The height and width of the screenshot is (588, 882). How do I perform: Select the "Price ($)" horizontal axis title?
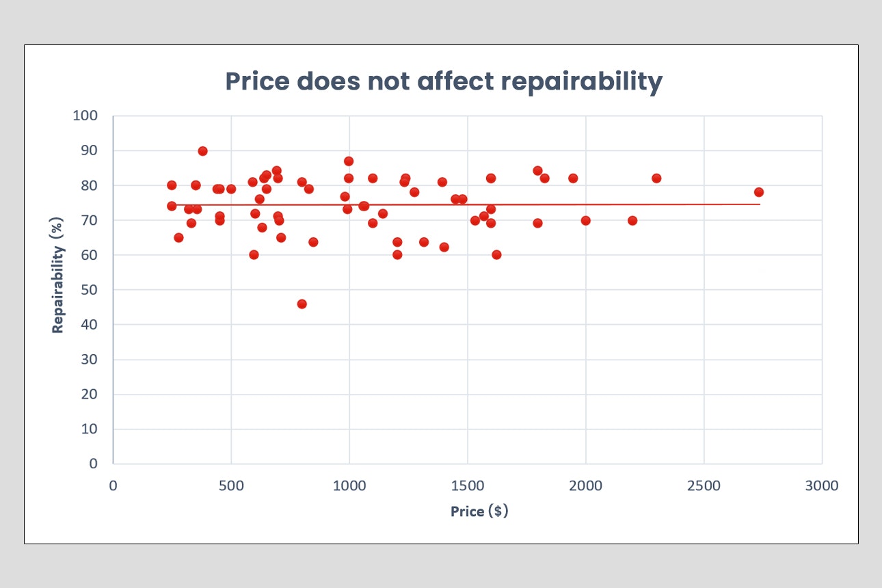coord(479,511)
